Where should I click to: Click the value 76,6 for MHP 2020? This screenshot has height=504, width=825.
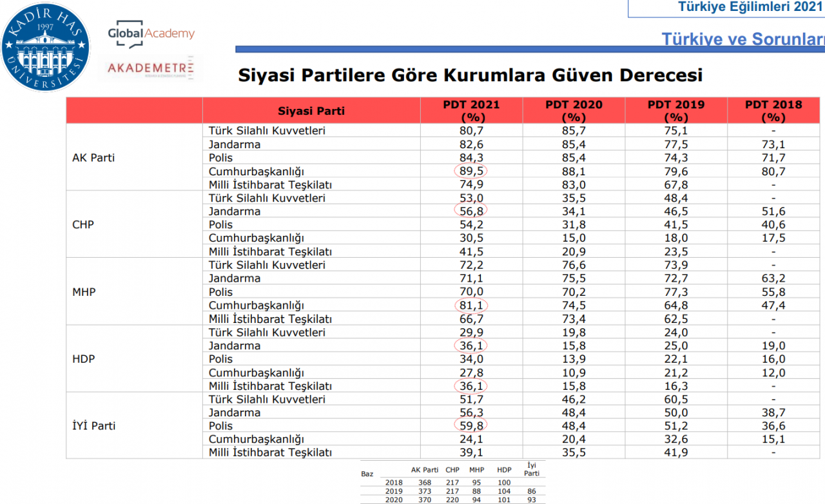[574, 265]
